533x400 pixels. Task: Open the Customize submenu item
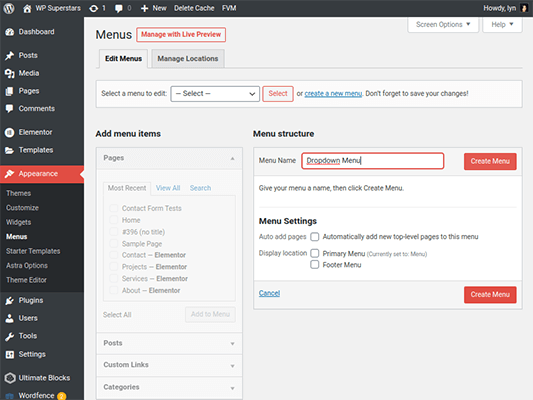(22, 208)
